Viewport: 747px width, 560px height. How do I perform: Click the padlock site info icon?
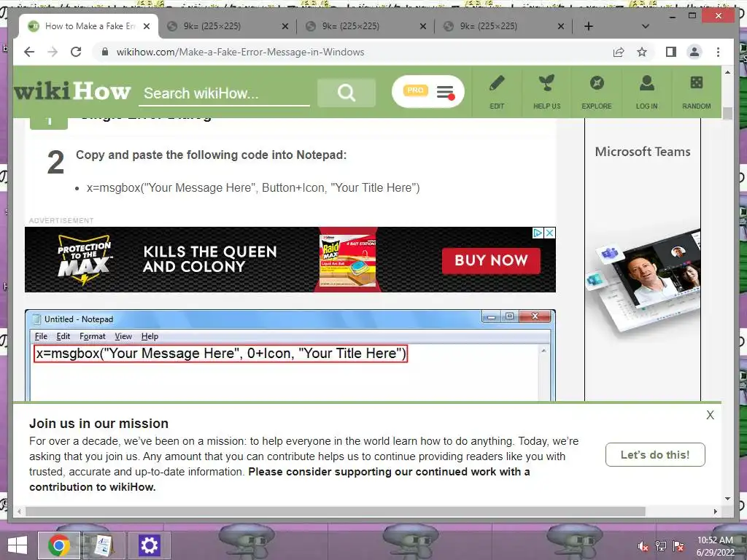tap(105, 52)
